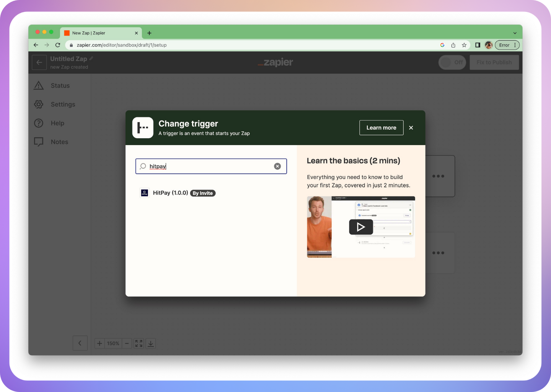Click the download export icon
The image size is (551, 392).
tap(151, 344)
